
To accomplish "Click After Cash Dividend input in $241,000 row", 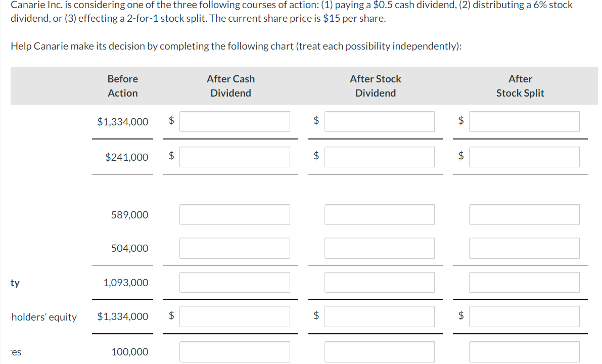I will click(235, 157).
